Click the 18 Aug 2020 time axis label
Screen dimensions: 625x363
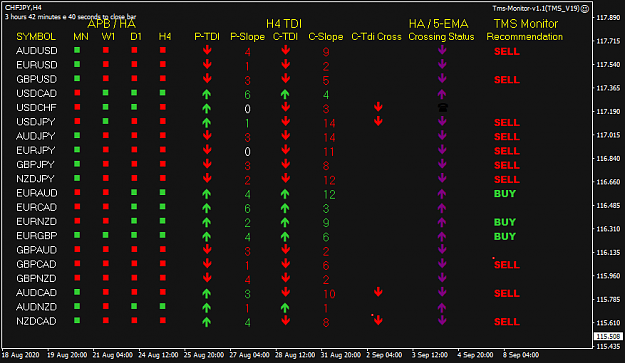(x=20, y=355)
